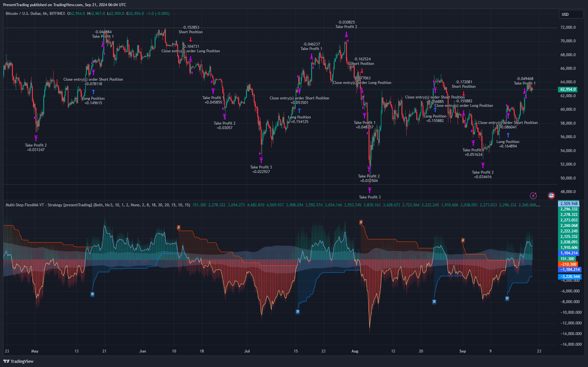The image size is (588, 367).
Task: Click the B buy marker near Jul 15
Action: 298,311
